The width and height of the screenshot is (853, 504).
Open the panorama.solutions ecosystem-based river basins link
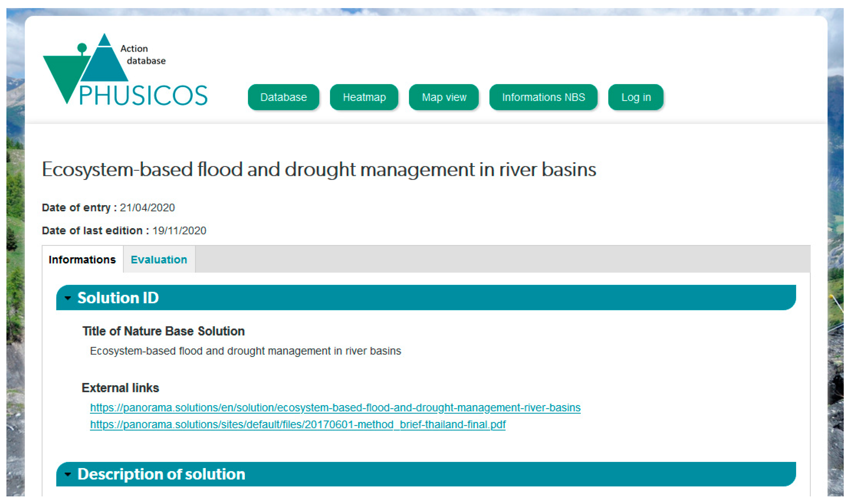point(335,408)
